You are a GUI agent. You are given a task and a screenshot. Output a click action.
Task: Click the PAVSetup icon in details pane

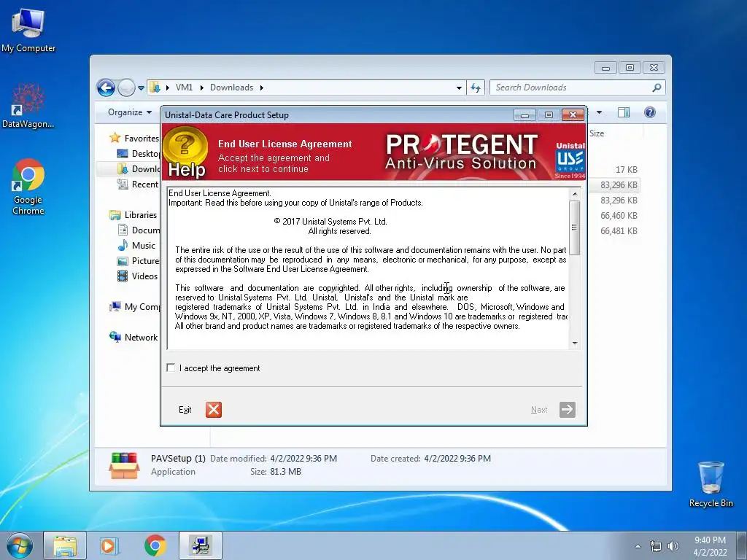click(x=124, y=464)
